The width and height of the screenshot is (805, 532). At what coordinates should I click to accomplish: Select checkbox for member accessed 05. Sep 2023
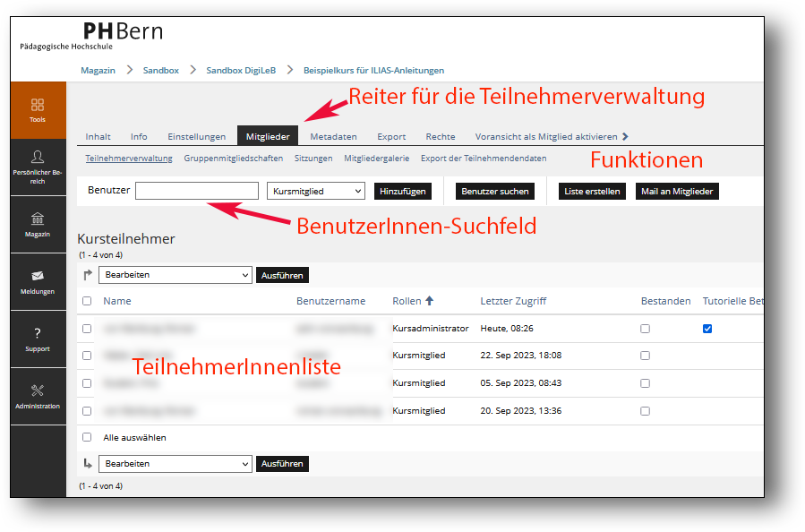pyautogui.click(x=87, y=383)
